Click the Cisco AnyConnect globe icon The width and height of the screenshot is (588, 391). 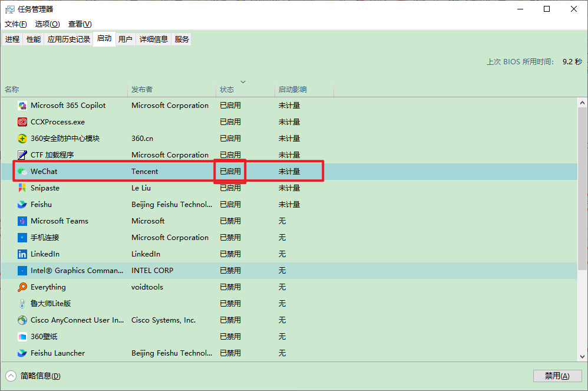[x=22, y=320]
